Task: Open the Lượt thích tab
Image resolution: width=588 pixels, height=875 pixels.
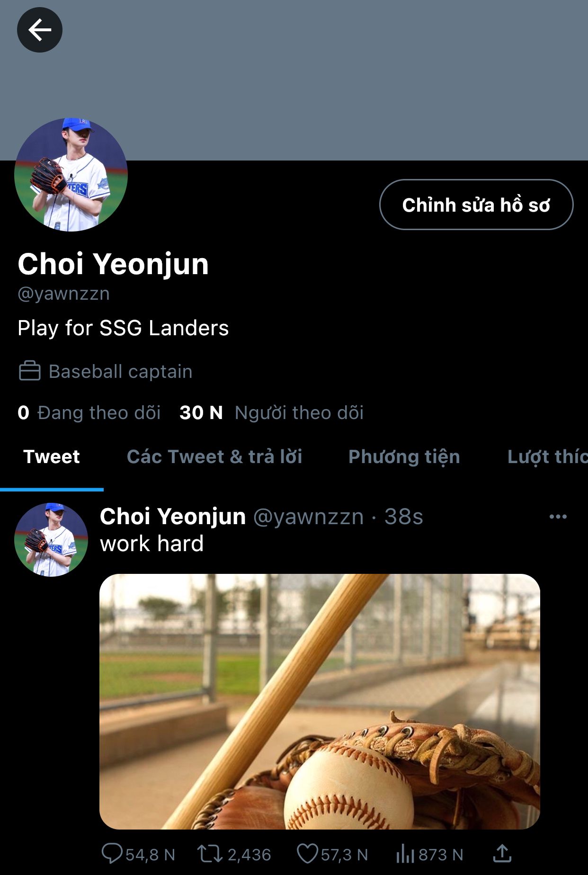Action: pos(548,457)
